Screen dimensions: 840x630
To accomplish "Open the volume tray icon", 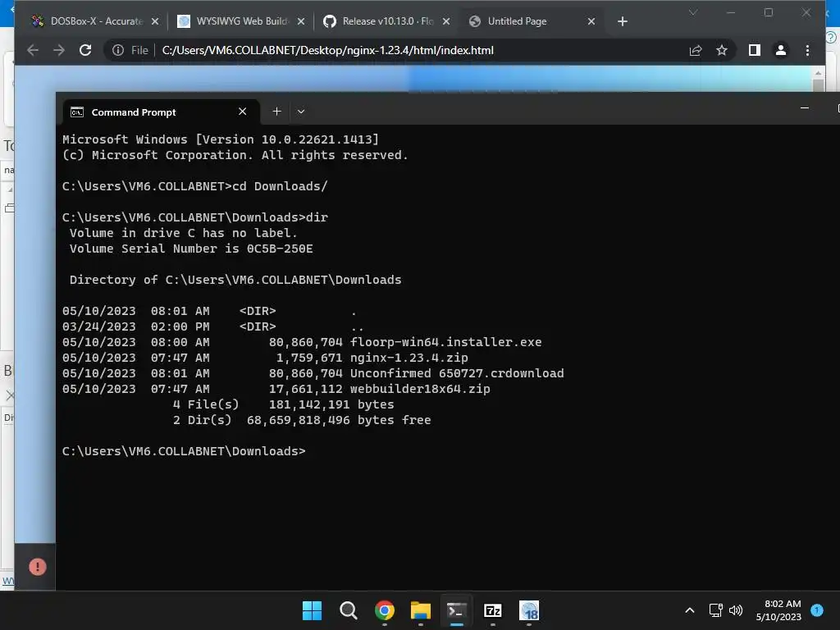I will point(736,610).
